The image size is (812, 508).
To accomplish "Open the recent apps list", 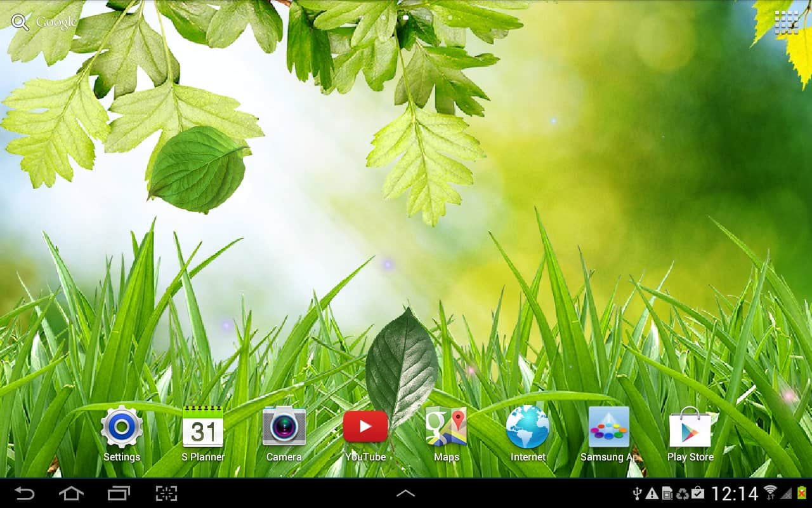I will tap(119, 493).
